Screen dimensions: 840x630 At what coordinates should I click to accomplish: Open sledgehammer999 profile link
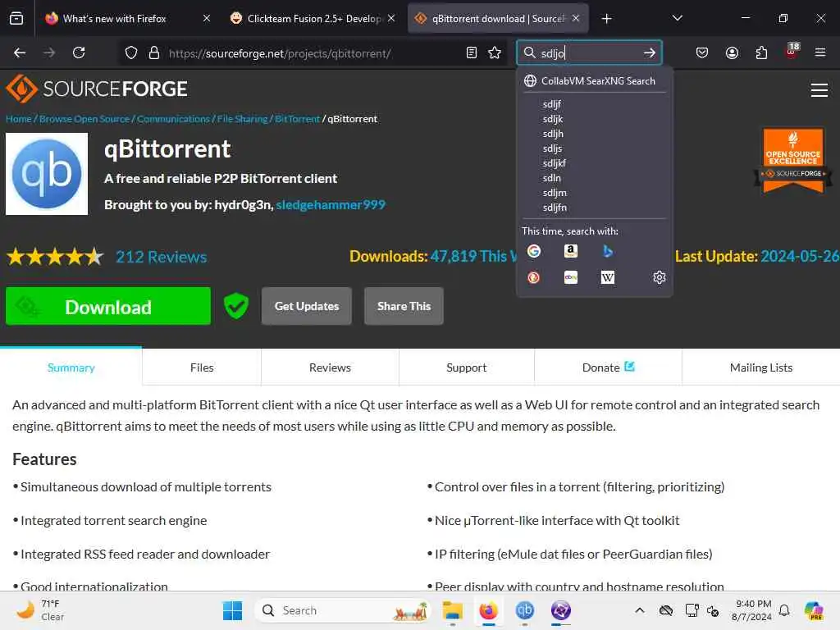point(331,204)
